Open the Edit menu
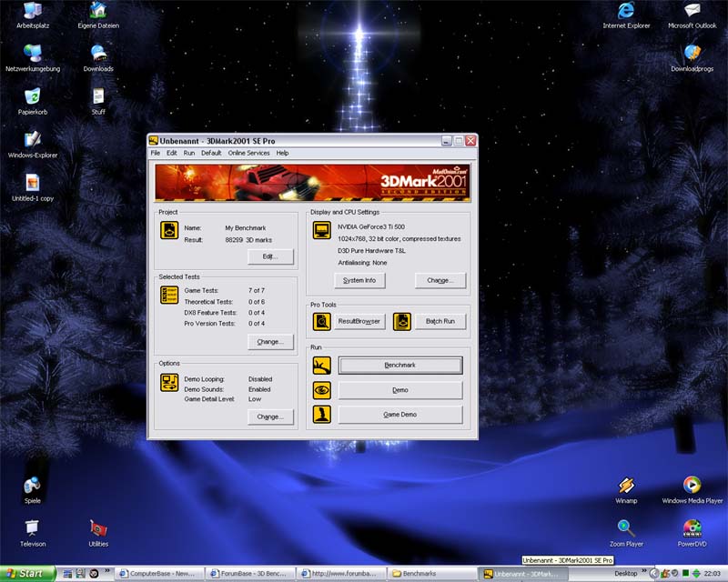The height and width of the screenshot is (582, 728). [x=171, y=153]
